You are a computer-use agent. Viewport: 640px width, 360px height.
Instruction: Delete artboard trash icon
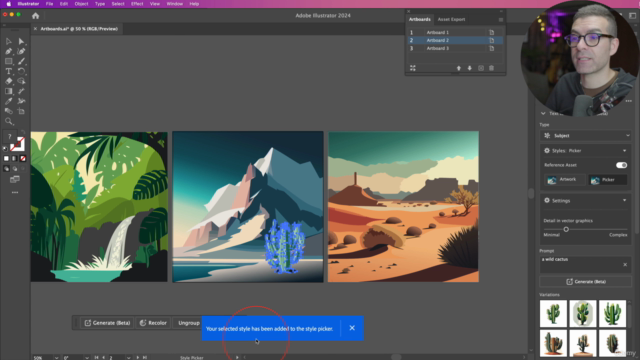coord(491,68)
